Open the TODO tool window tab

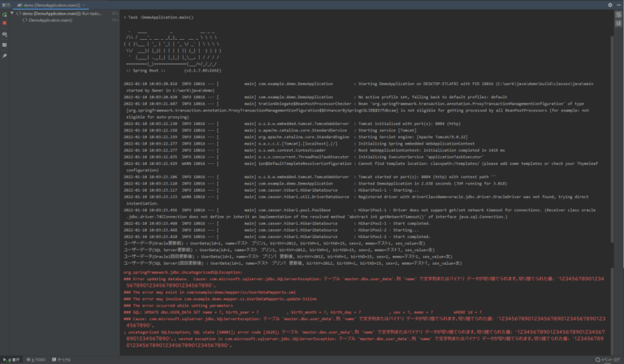coord(36,358)
